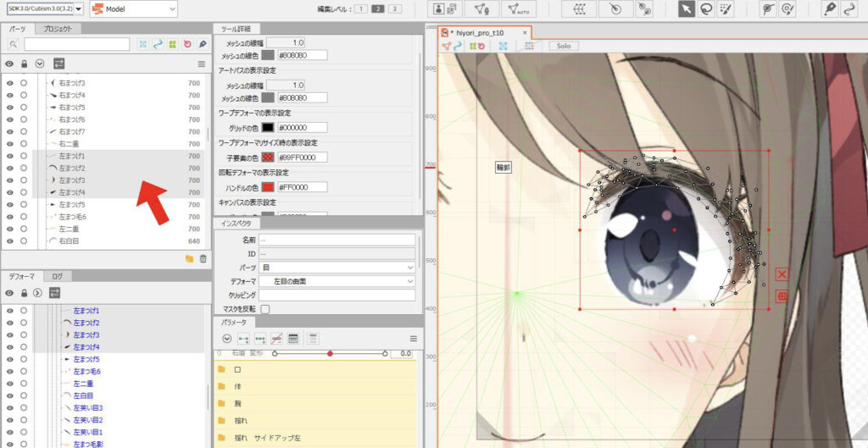Screen dimensions: 868x448
Task: Click the red ハンドルの色 color swatch
Action: 268,187
